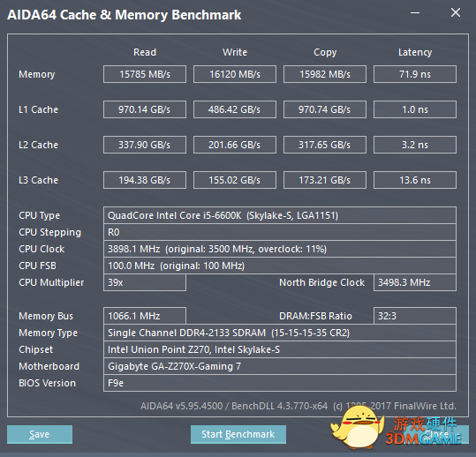476x457 pixels.
Task: Click the North Bridge Clock 3498.3 MHz field
Action: pos(415,282)
